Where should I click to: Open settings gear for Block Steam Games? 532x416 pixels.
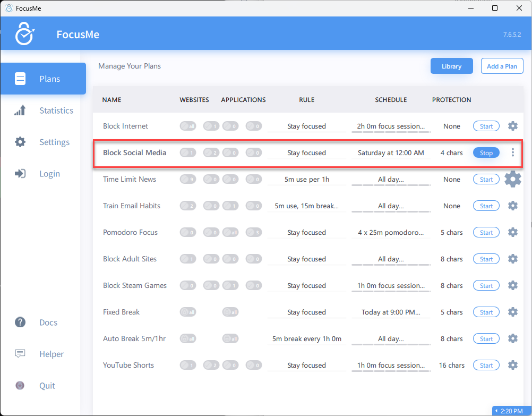[513, 285]
